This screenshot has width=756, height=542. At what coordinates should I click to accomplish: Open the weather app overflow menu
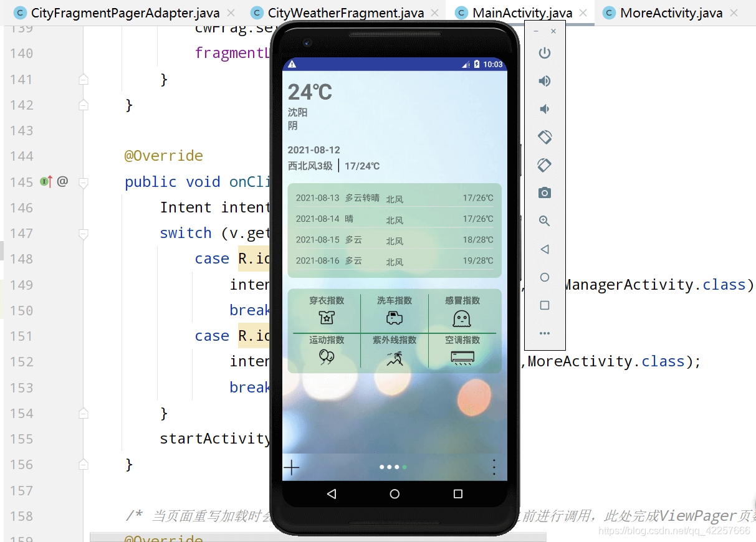click(x=494, y=467)
